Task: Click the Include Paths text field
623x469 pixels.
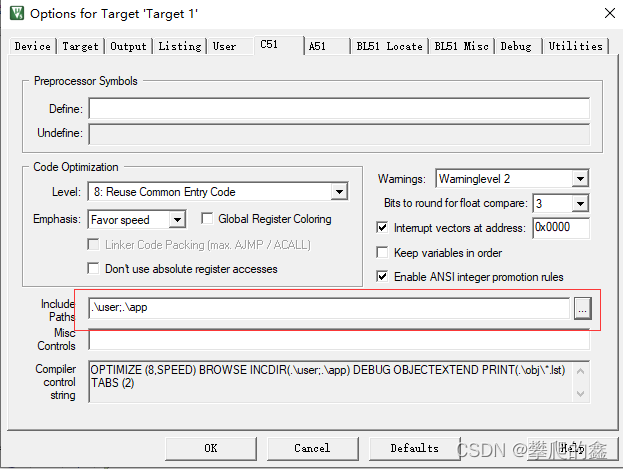Action: (329, 308)
